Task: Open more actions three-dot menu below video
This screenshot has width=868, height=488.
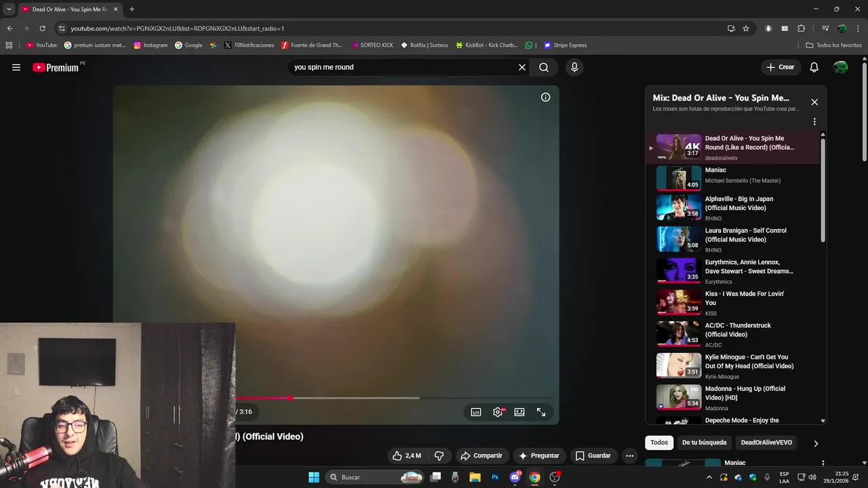Action: point(629,455)
